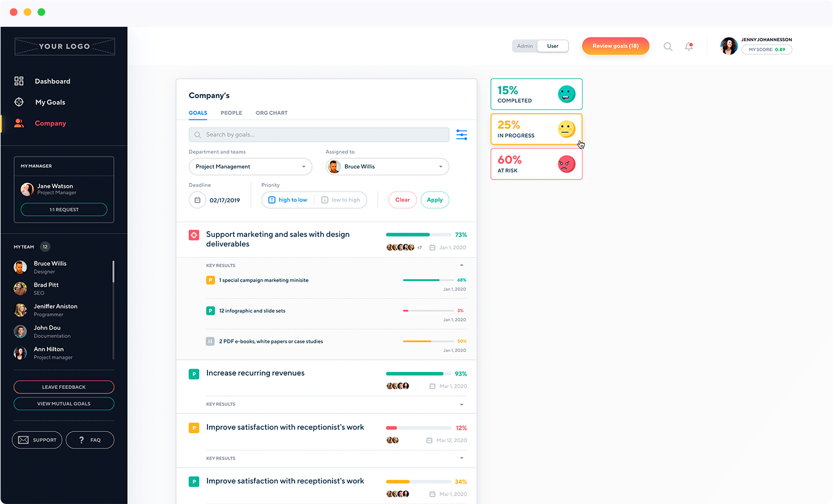Viewport: 833px width, 504px height.
Task: Click the 12% red progress bar
Action: click(x=418, y=428)
